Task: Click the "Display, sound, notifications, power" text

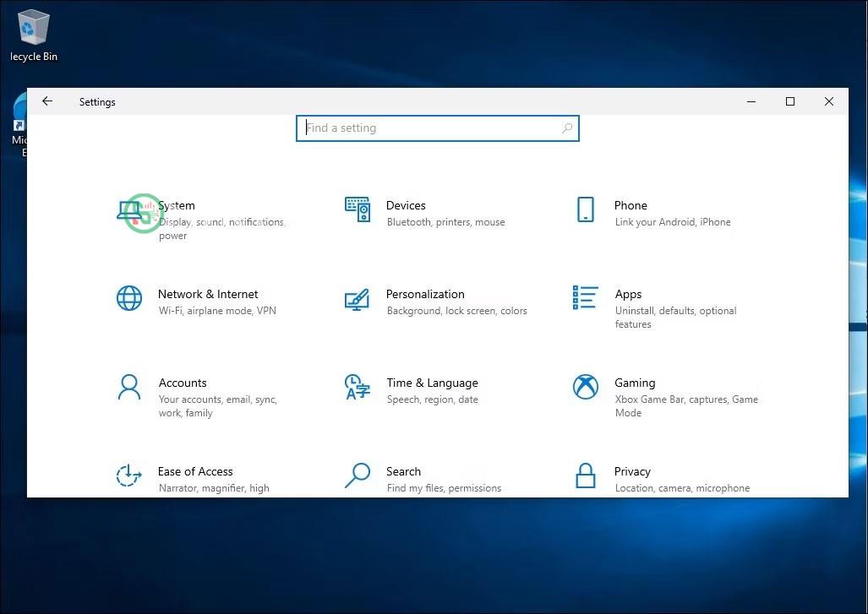Action: 222,228
